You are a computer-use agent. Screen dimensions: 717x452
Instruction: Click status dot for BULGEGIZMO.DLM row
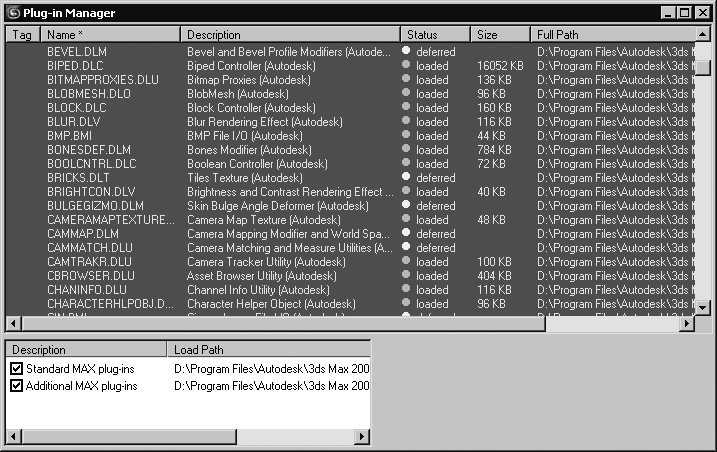406,204
